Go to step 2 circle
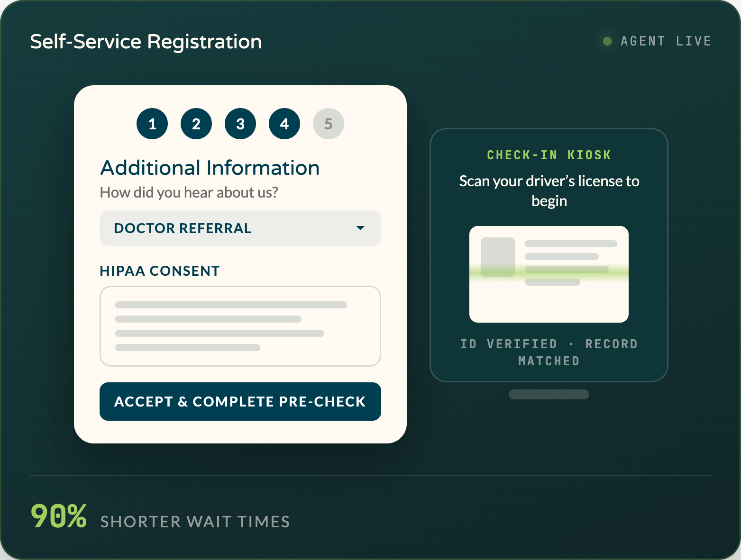 click(x=196, y=124)
